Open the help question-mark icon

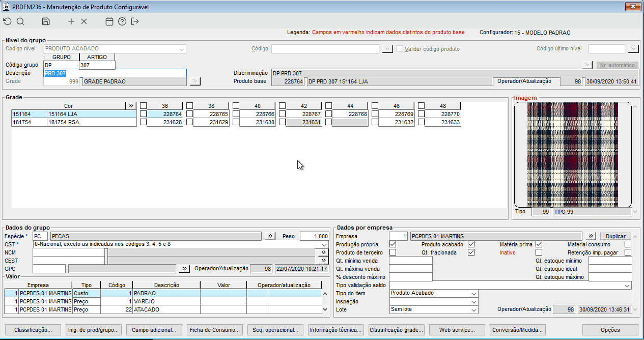click(122, 21)
